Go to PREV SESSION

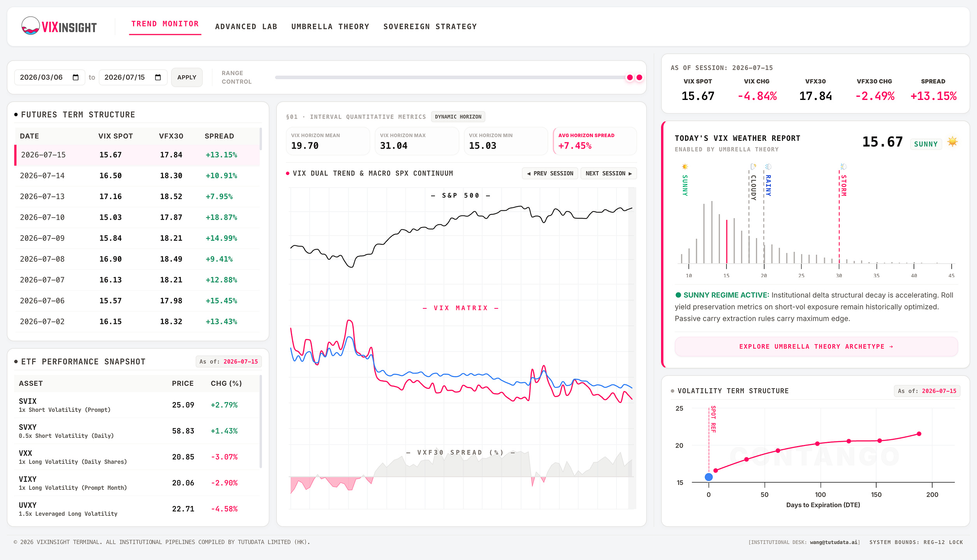point(550,173)
